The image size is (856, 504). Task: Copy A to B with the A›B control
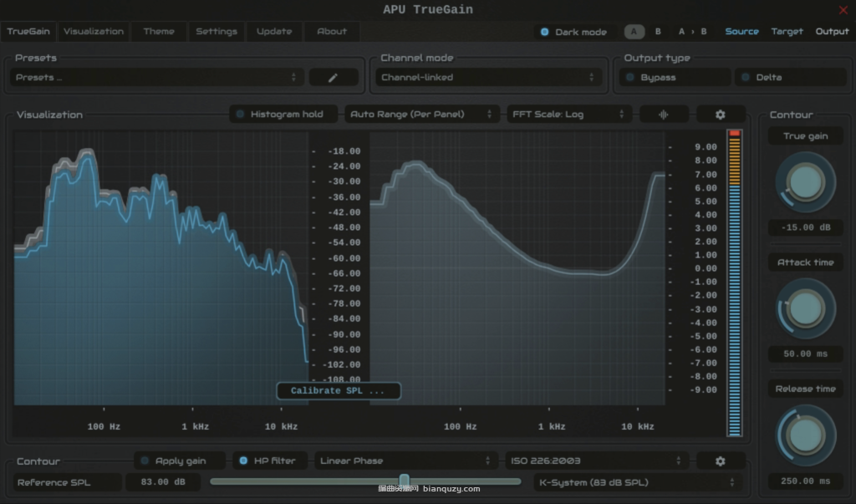[x=692, y=31]
